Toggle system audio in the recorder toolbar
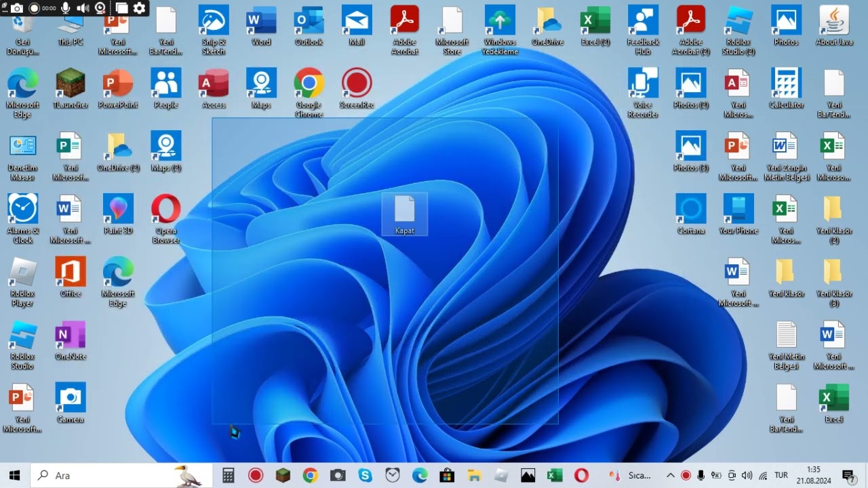This screenshot has width=868, height=488. pyautogui.click(x=83, y=8)
